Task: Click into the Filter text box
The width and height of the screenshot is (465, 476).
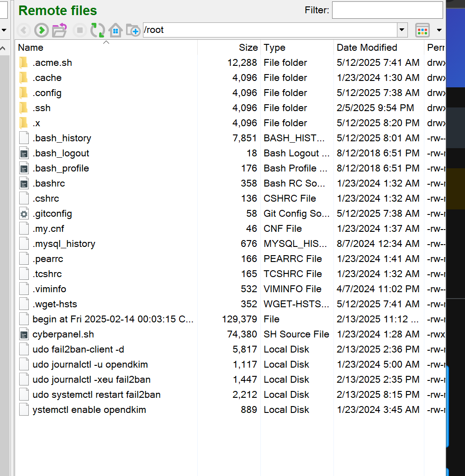Action: [387, 10]
